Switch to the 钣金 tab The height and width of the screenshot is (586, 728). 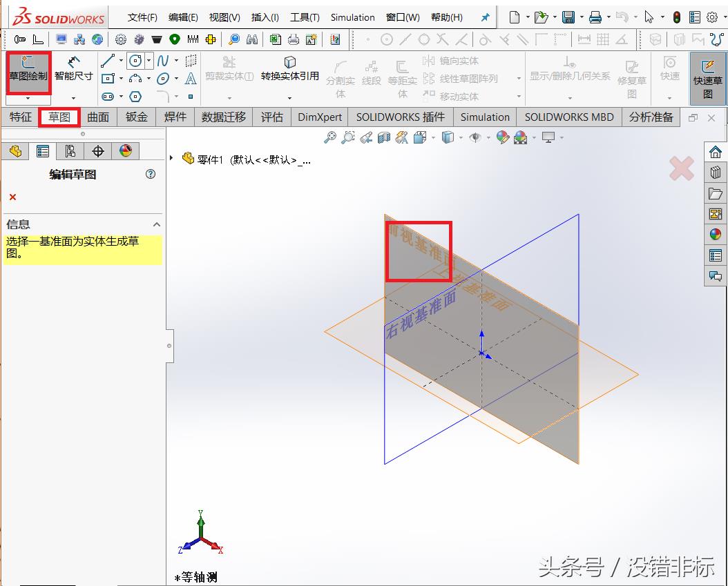coord(137,117)
